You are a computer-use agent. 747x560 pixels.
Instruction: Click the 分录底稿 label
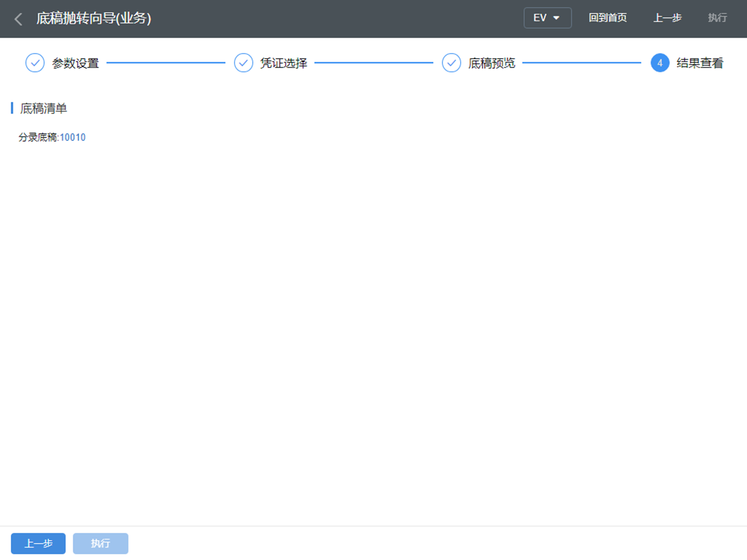click(x=38, y=138)
